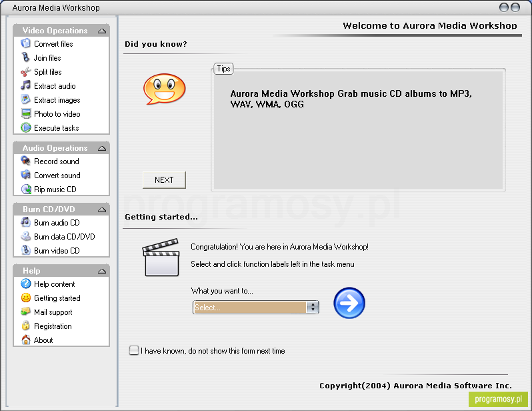Click the Registration label
532x411 pixels.
53,326
